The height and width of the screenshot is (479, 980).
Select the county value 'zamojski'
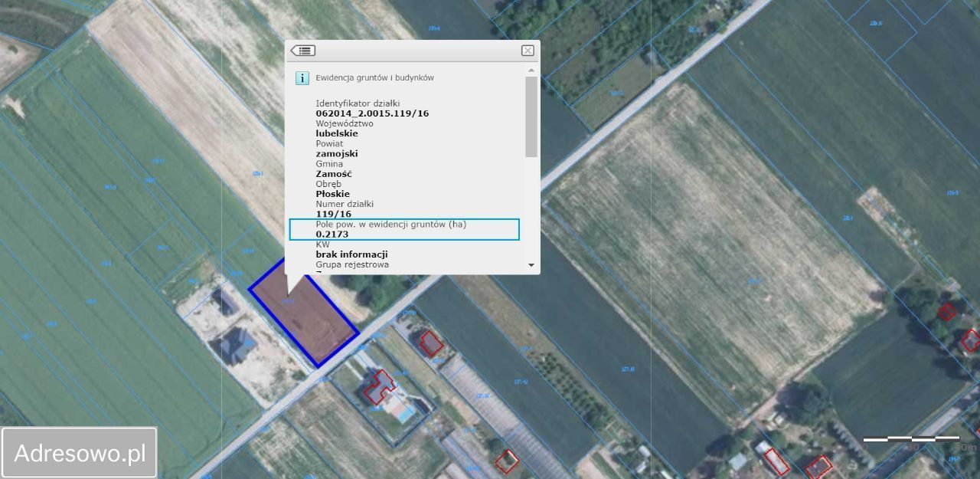(x=337, y=153)
